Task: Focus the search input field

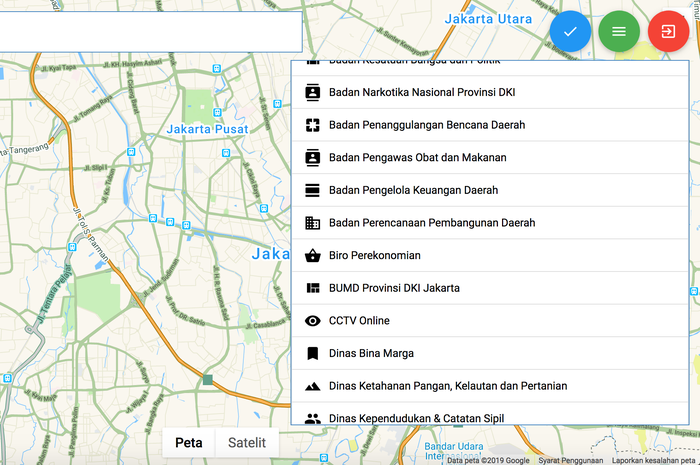Action: click(x=151, y=32)
